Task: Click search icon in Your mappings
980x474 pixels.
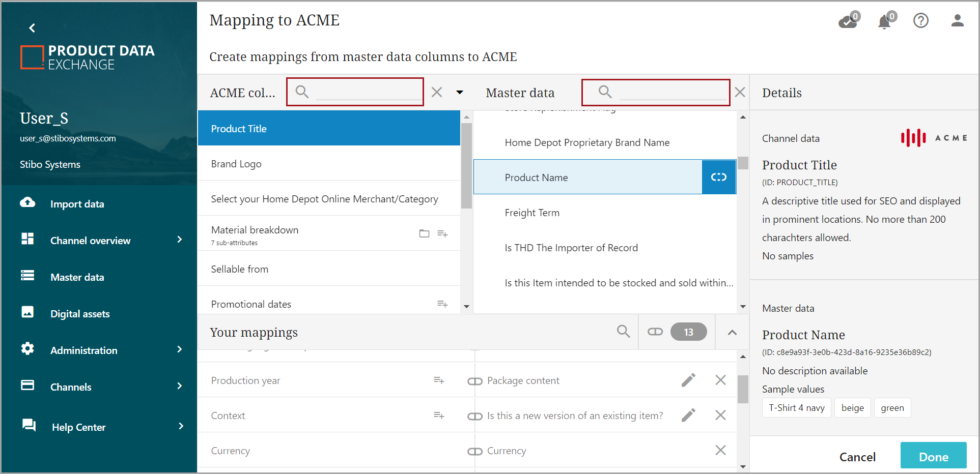Action: 623,332
